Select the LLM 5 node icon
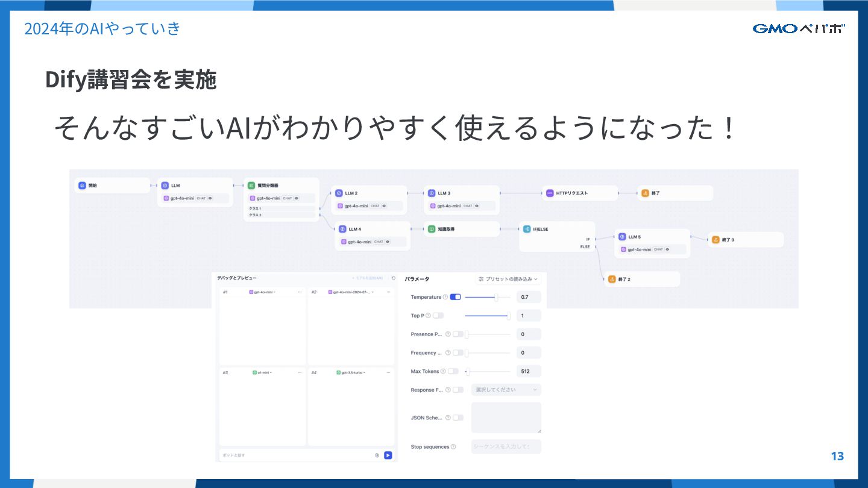This screenshot has height=488, width=868. click(622, 237)
